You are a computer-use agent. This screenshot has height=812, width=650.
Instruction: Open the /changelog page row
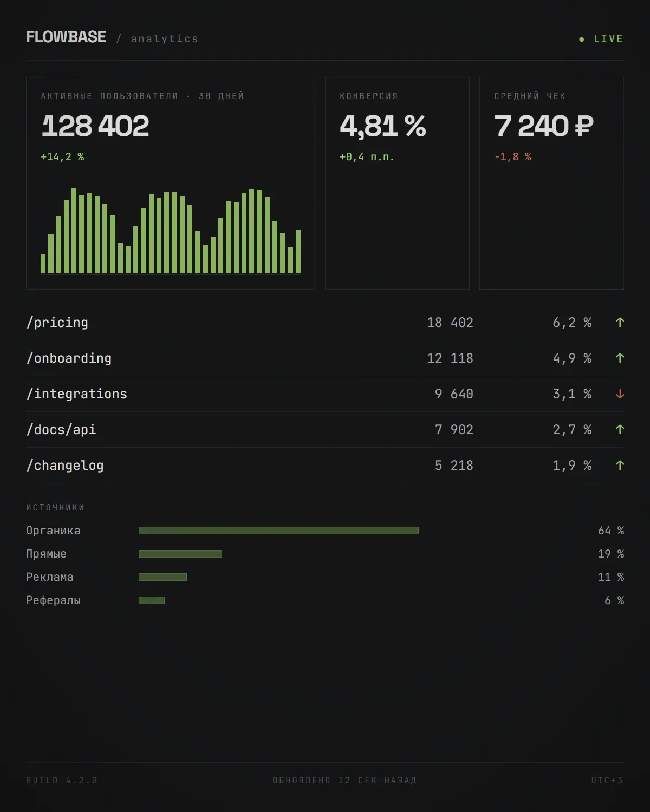325,466
